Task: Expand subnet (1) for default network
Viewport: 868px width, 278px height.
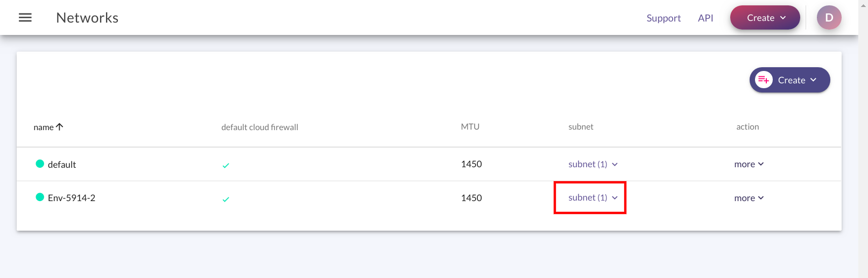Action: (593, 164)
